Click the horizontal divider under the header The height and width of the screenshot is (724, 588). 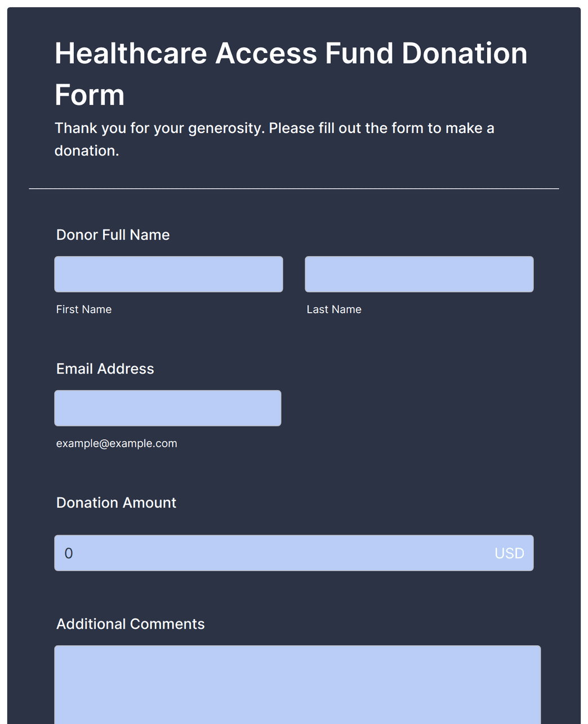tap(293, 189)
